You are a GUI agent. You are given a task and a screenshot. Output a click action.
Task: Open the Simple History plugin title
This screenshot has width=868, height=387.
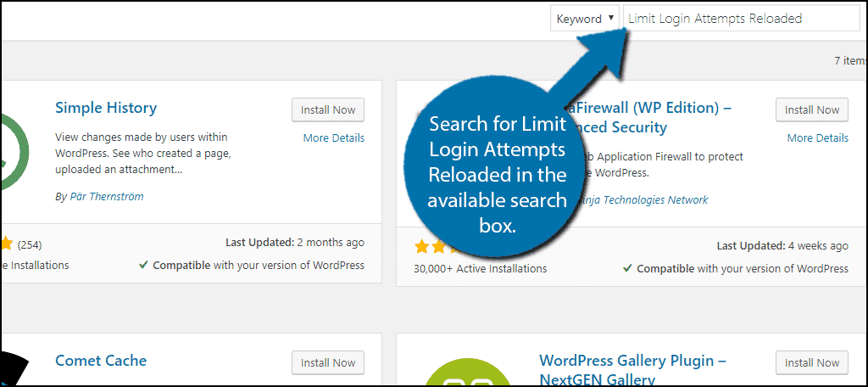coord(106,108)
